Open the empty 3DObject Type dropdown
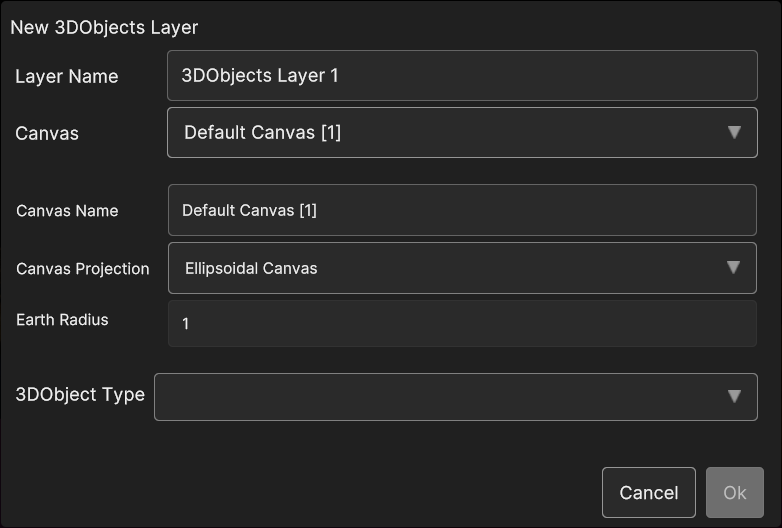This screenshot has width=782, height=528. 440,396
